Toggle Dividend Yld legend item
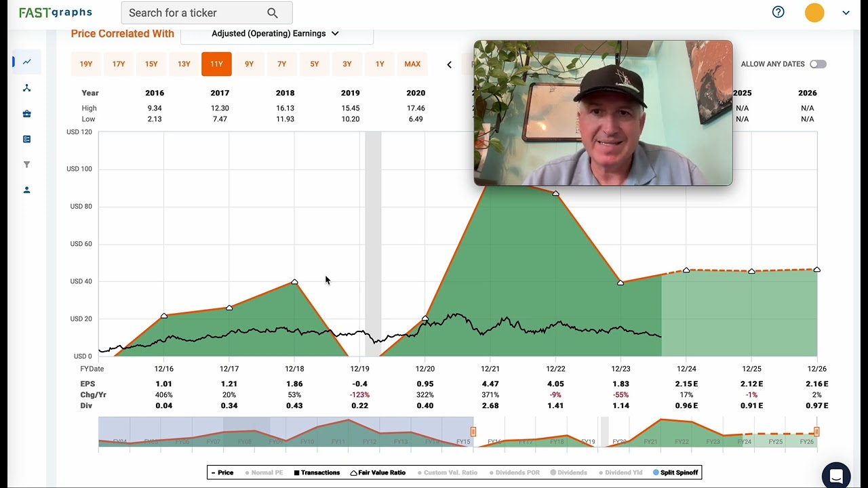Image resolution: width=868 pixels, height=488 pixels. coord(620,472)
